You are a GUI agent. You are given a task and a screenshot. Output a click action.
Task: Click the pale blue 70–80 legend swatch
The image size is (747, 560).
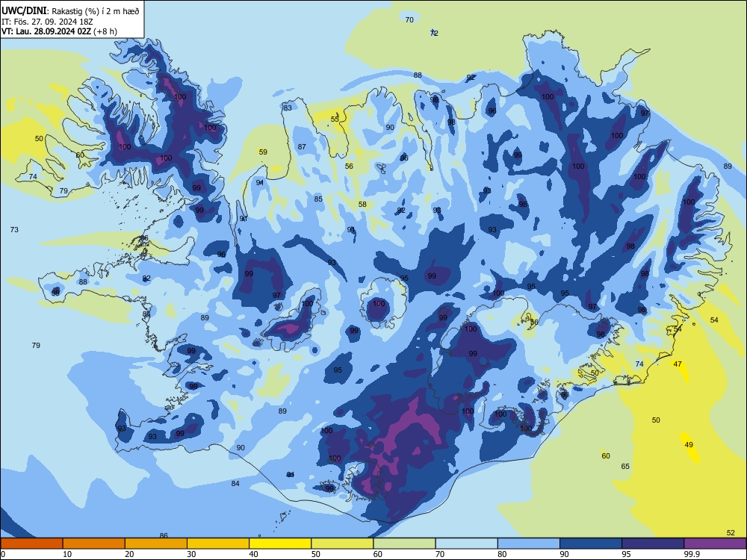pyautogui.click(x=466, y=544)
